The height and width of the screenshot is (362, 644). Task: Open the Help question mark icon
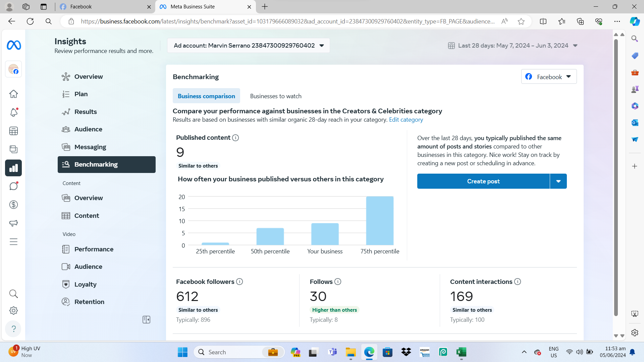pyautogui.click(x=13, y=329)
